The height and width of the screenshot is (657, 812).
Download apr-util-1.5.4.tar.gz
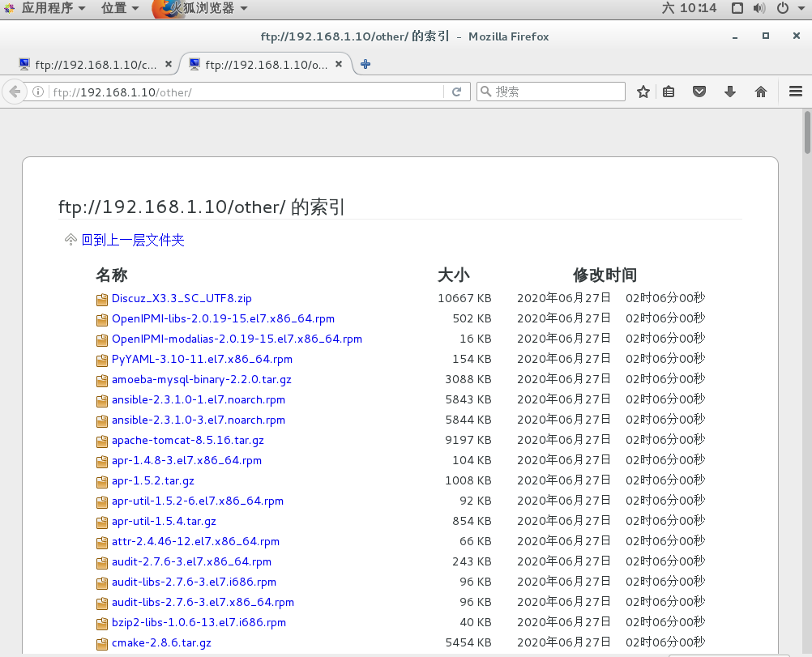(165, 521)
